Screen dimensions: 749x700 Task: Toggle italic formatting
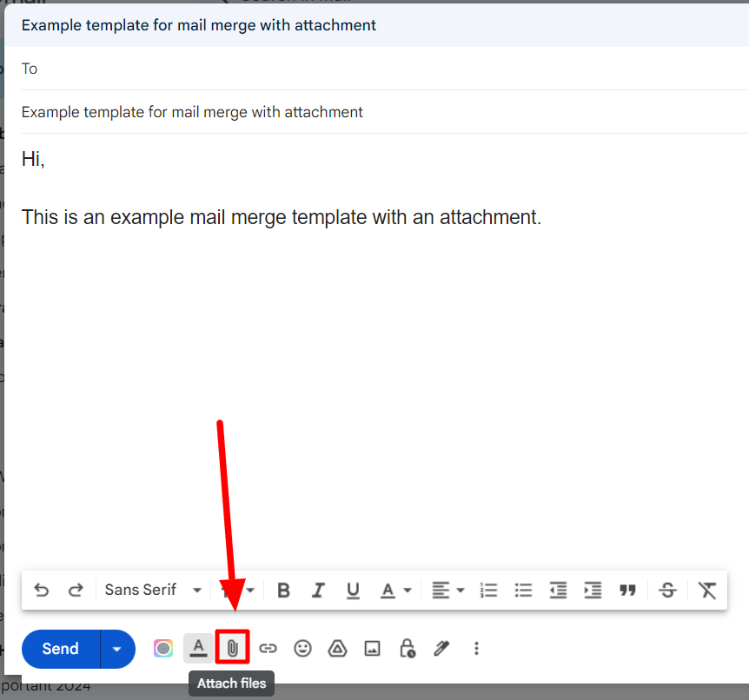(x=318, y=591)
